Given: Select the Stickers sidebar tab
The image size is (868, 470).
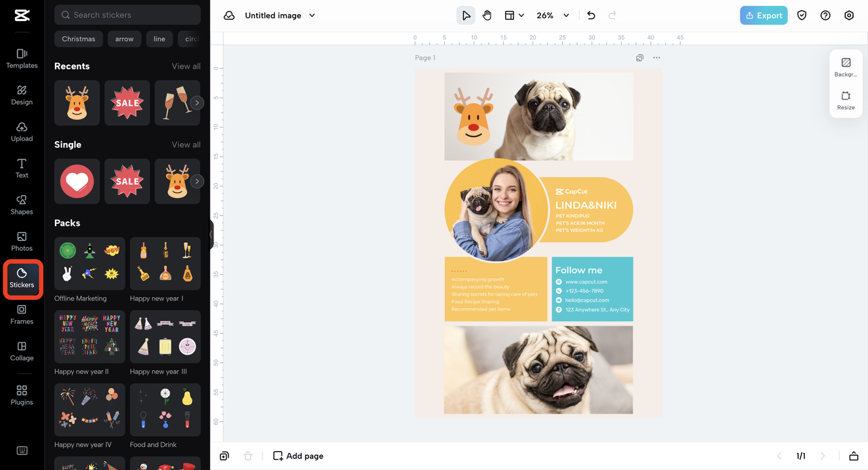Looking at the screenshot, I should point(22,278).
